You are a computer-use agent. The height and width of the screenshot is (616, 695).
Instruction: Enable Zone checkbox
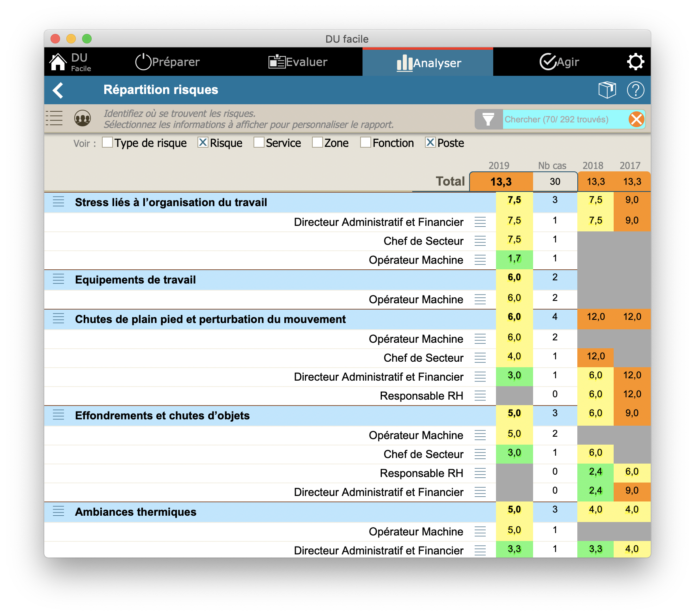point(317,142)
